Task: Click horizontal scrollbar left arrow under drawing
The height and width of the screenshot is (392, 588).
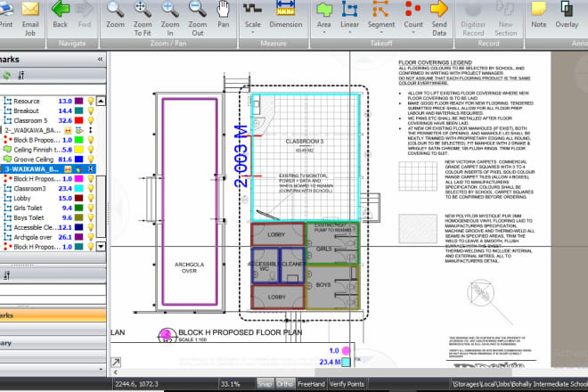Action: pos(116,372)
